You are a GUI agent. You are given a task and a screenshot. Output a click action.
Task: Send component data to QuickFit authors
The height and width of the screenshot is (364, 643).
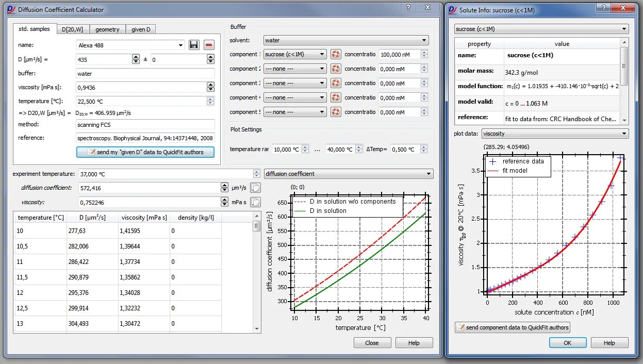(513, 327)
